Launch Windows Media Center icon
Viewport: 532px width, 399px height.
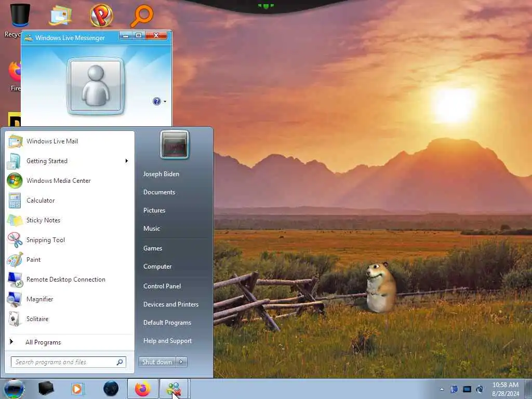(15, 180)
